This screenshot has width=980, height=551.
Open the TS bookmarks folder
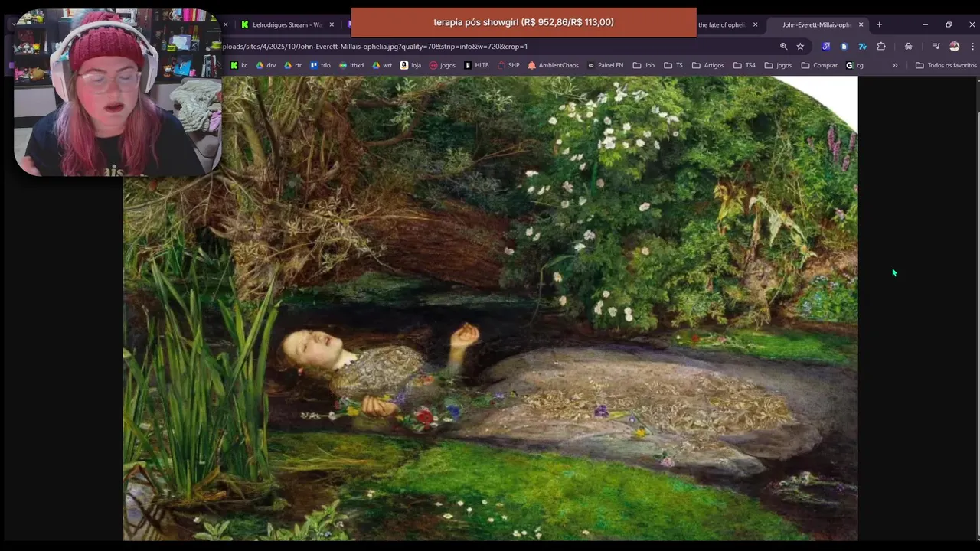coord(673,65)
